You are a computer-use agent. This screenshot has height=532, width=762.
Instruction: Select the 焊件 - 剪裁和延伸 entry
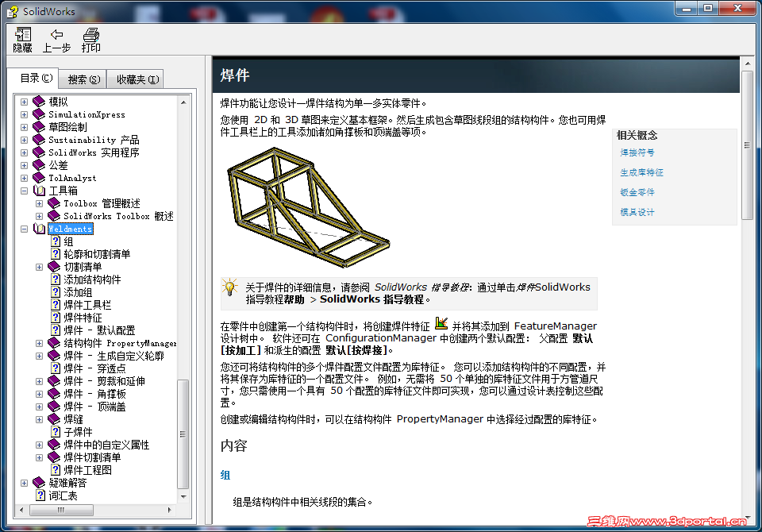(x=104, y=381)
